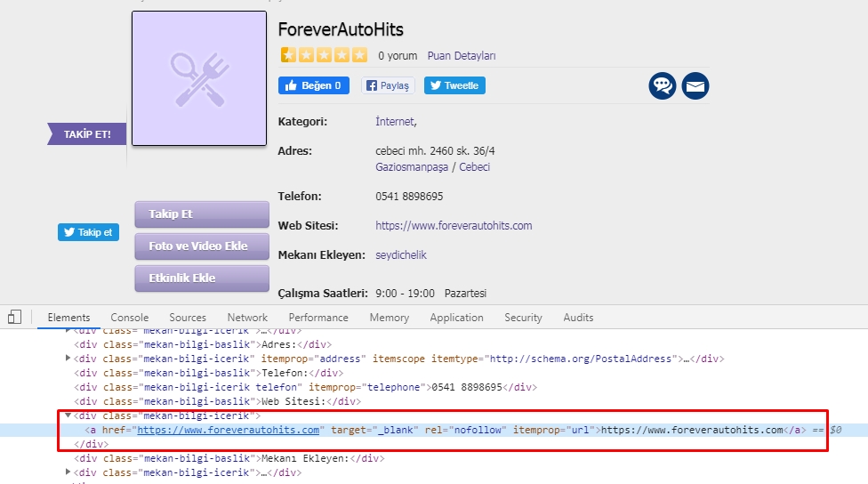The width and height of the screenshot is (868, 484).
Task: Switch to the Application tab
Action: click(x=457, y=318)
